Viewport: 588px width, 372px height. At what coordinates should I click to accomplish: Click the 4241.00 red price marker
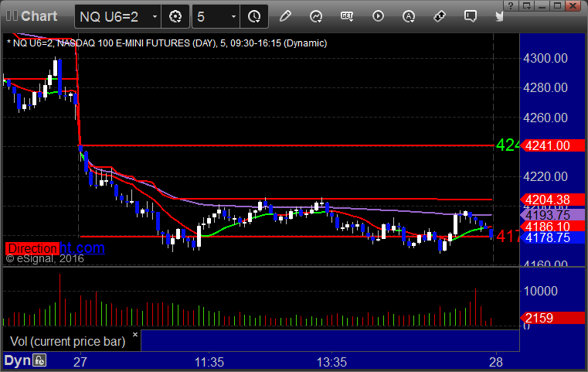tap(552, 145)
